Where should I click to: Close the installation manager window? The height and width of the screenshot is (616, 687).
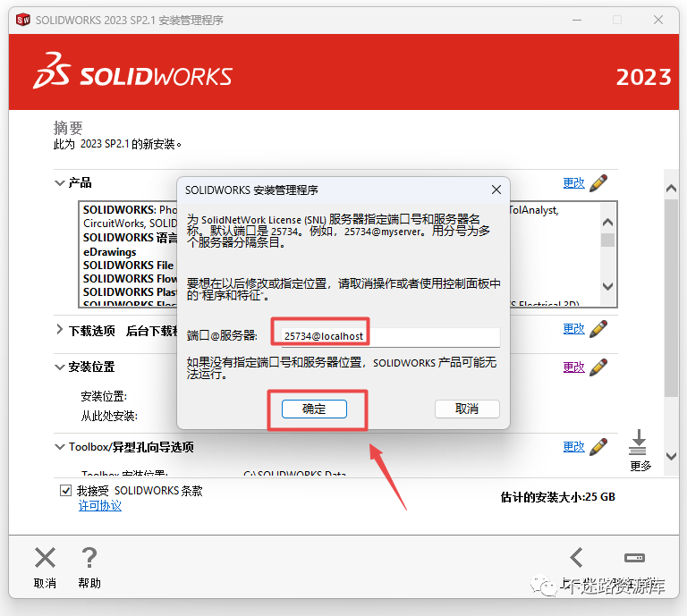(658, 20)
